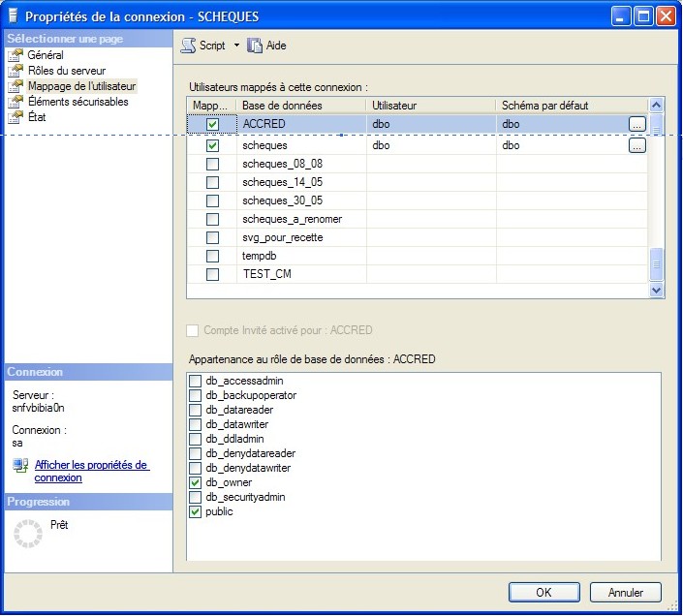Click connection properties icon beside link

[20, 467]
